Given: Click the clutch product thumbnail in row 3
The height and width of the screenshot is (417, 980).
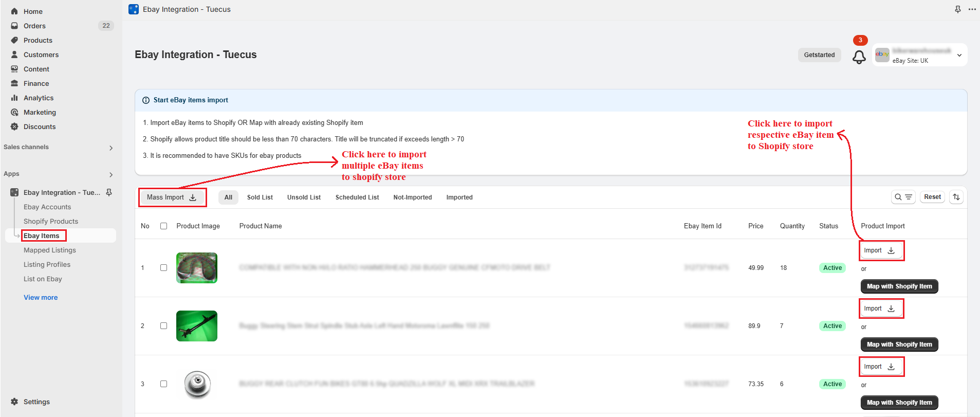Looking at the screenshot, I should (197, 384).
